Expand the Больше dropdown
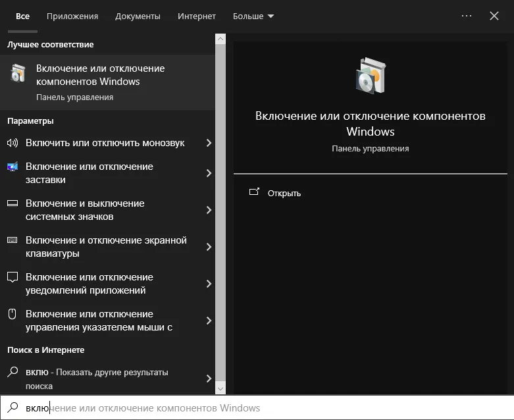This screenshot has width=514, height=420. tap(253, 16)
